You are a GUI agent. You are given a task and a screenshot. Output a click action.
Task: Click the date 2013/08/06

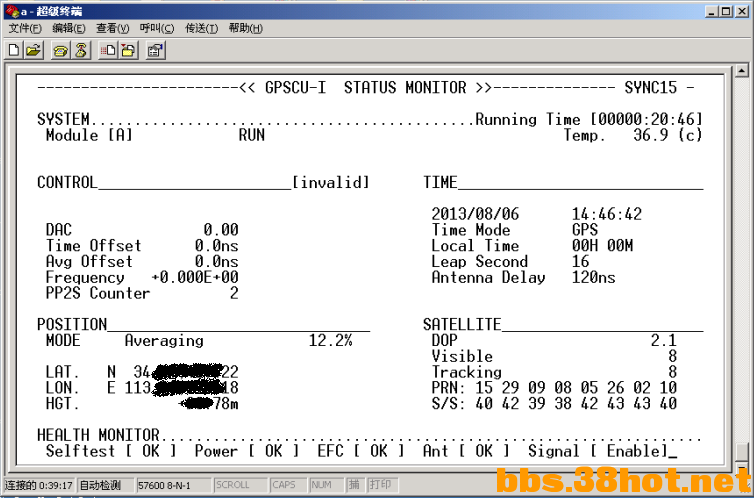pos(475,214)
